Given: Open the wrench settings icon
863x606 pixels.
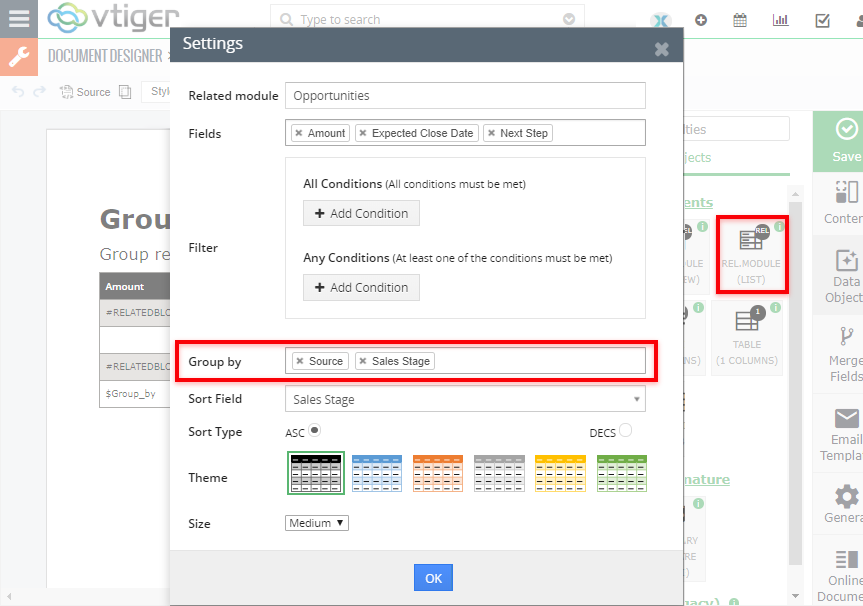Looking at the screenshot, I should point(19,57).
